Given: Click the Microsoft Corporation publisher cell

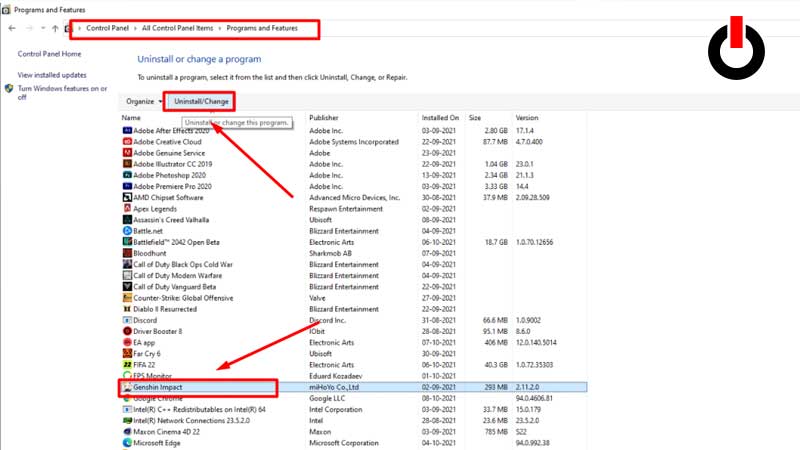Looking at the screenshot, I should [344, 443].
